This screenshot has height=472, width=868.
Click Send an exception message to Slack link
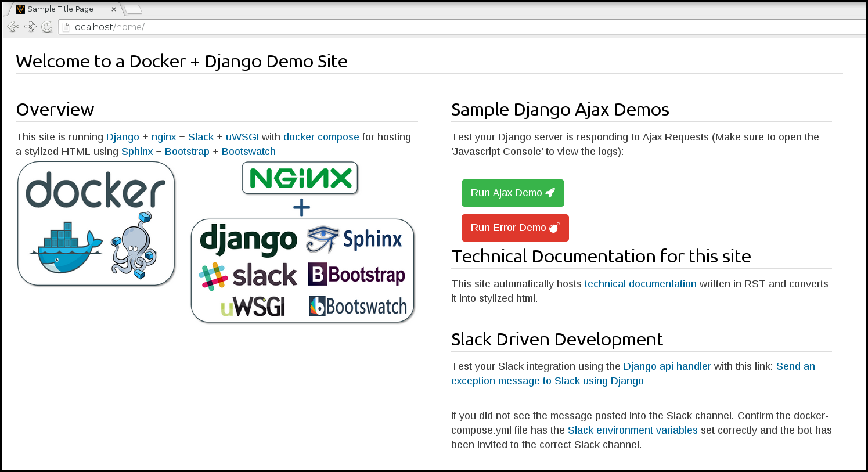point(633,374)
